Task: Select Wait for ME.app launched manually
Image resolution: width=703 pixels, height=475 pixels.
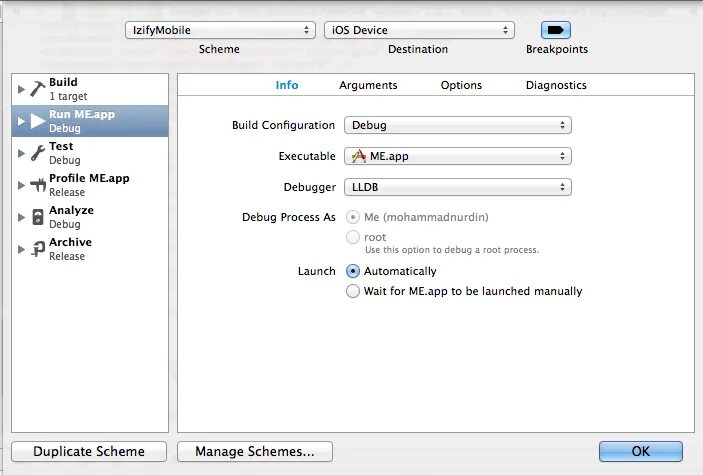Action: pyautogui.click(x=353, y=291)
